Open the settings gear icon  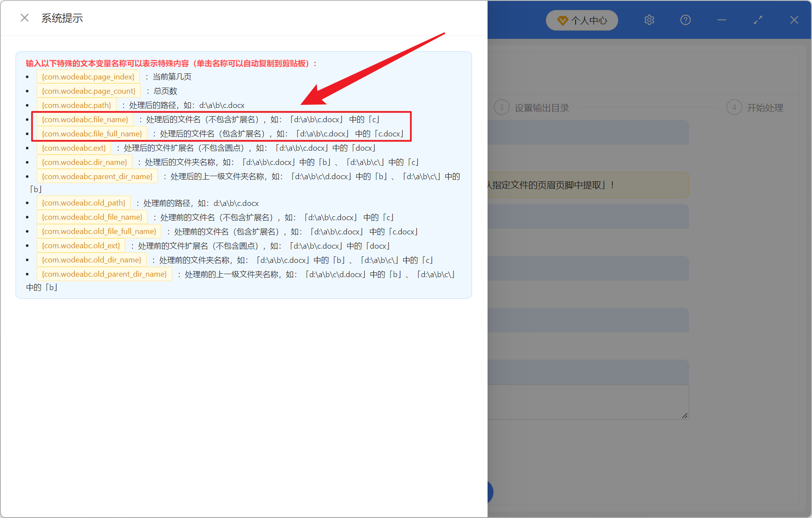[649, 20]
